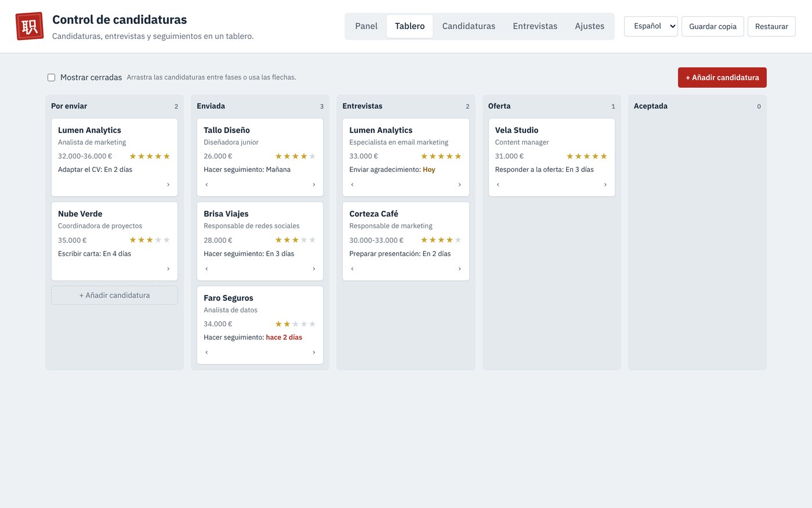Select the Corteza Café card title

coord(374,214)
